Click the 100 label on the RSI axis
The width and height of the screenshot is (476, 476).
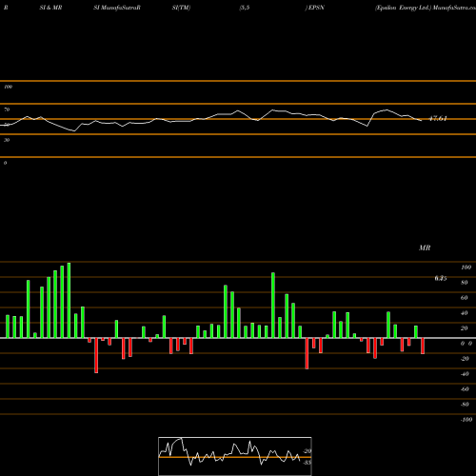(x=8, y=87)
